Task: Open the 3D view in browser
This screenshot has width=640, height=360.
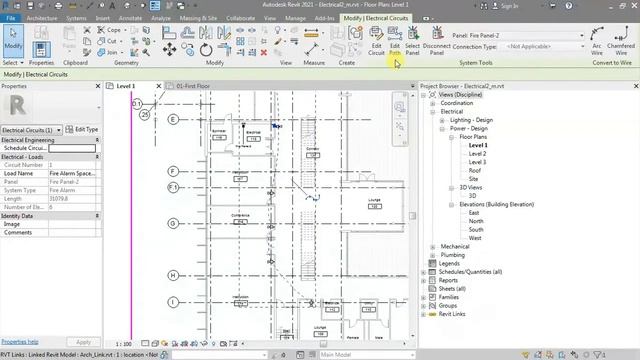Action: tap(472, 196)
